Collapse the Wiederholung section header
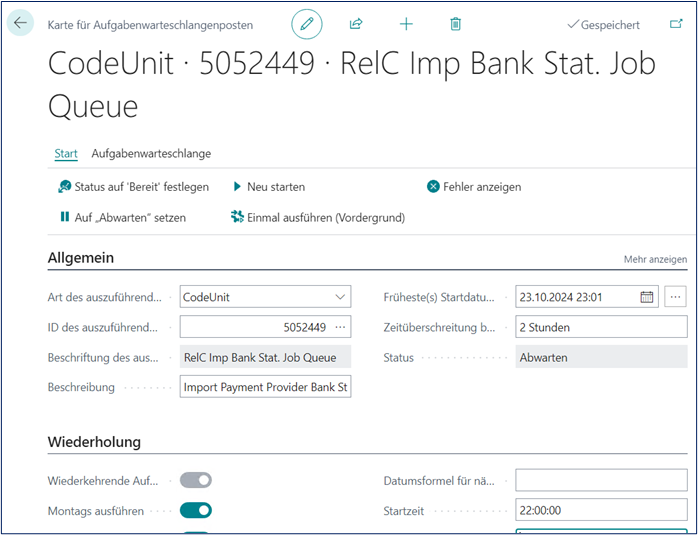This screenshot has width=698, height=535. tap(94, 442)
